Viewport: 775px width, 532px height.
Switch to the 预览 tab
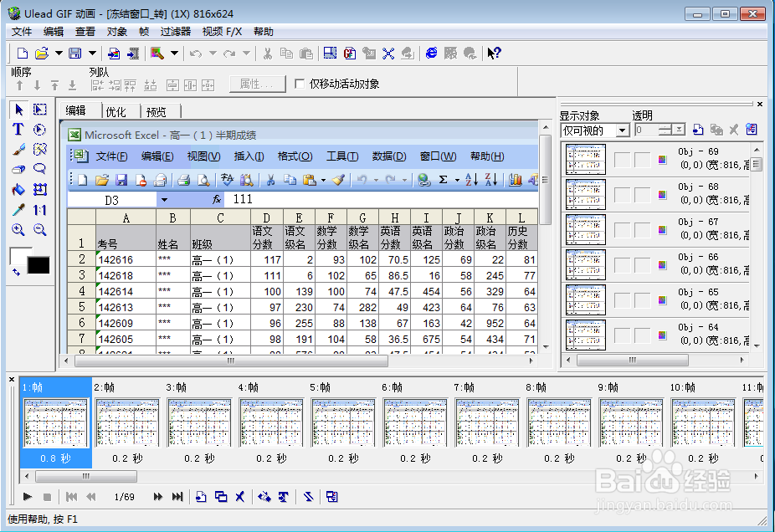(x=157, y=111)
